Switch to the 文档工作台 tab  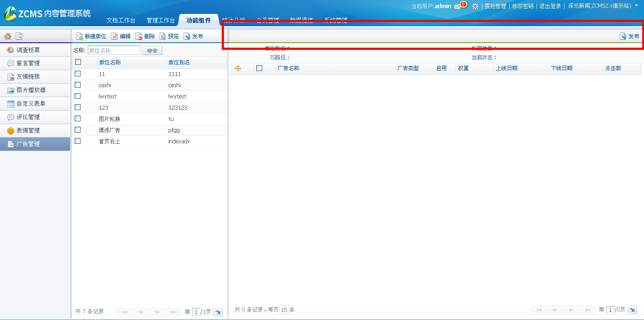[x=121, y=21]
